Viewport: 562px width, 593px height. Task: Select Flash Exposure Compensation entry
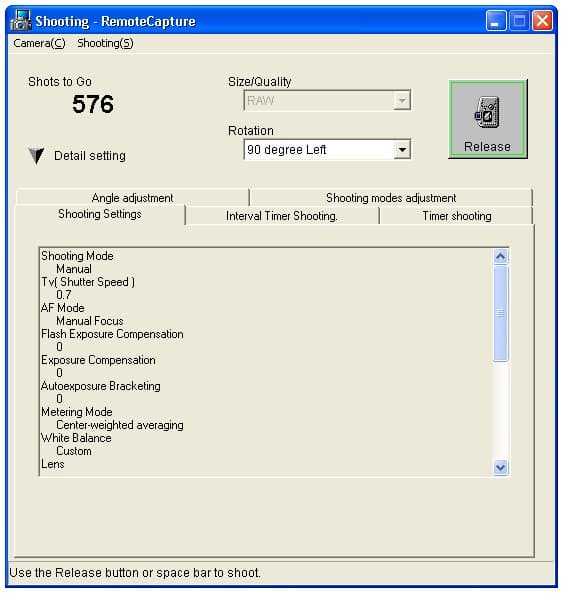coord(112,334)
